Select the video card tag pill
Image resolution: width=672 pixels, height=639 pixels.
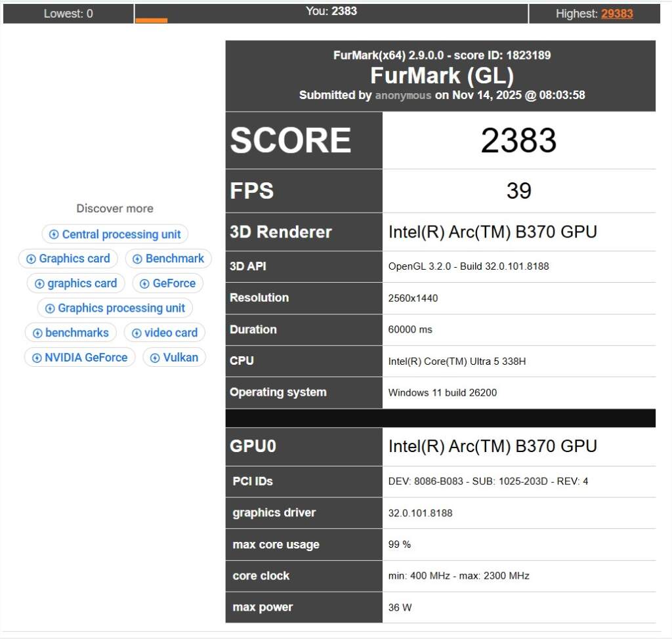(164, 333)
